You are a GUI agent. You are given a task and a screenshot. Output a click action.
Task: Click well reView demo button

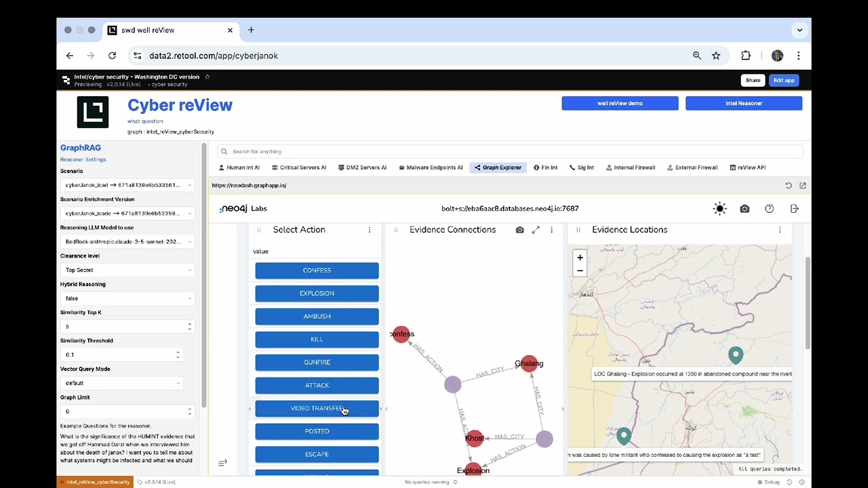tap(620, 103)
